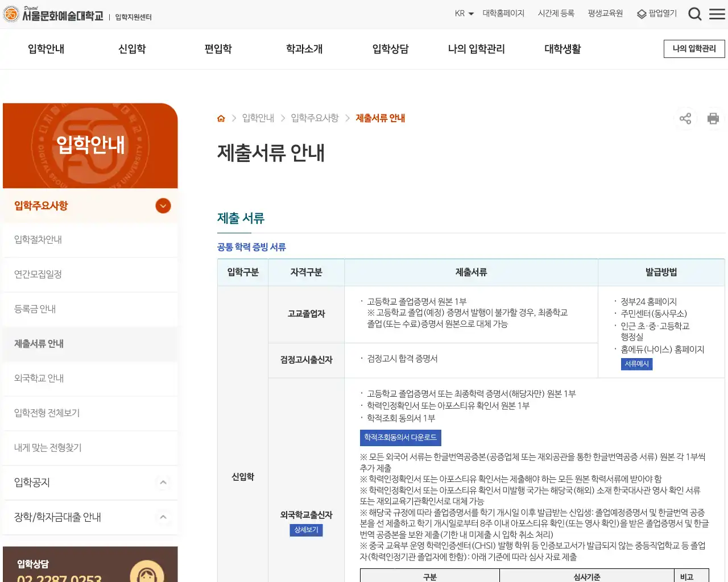
Task: Click the 검정고시 합격 증명서 text
Action: coord(403,359)
